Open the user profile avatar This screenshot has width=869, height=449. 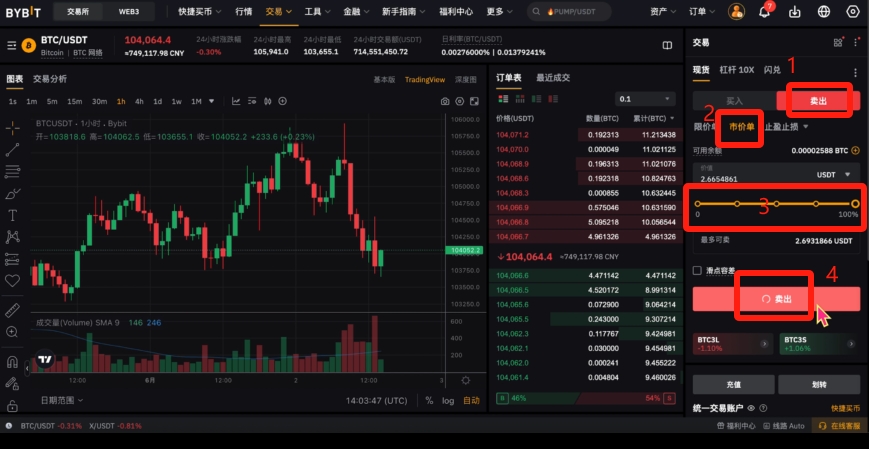(x=737, y=12)
